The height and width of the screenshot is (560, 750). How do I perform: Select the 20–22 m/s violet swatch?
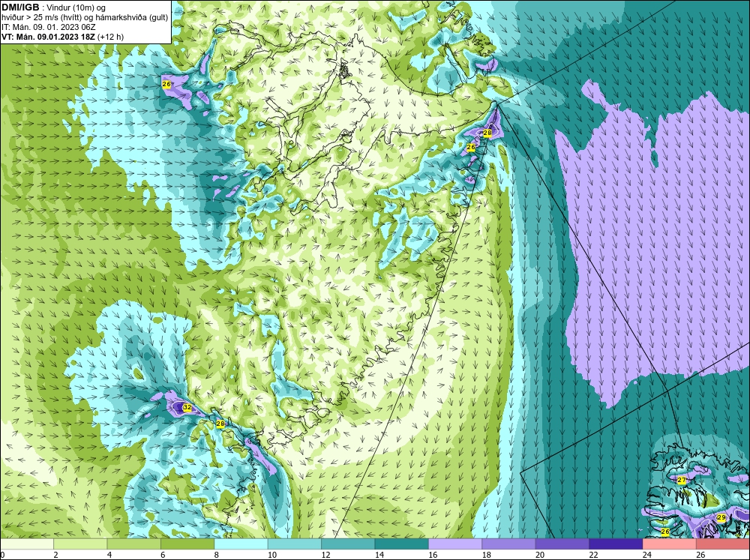click(x=562, y=544)
